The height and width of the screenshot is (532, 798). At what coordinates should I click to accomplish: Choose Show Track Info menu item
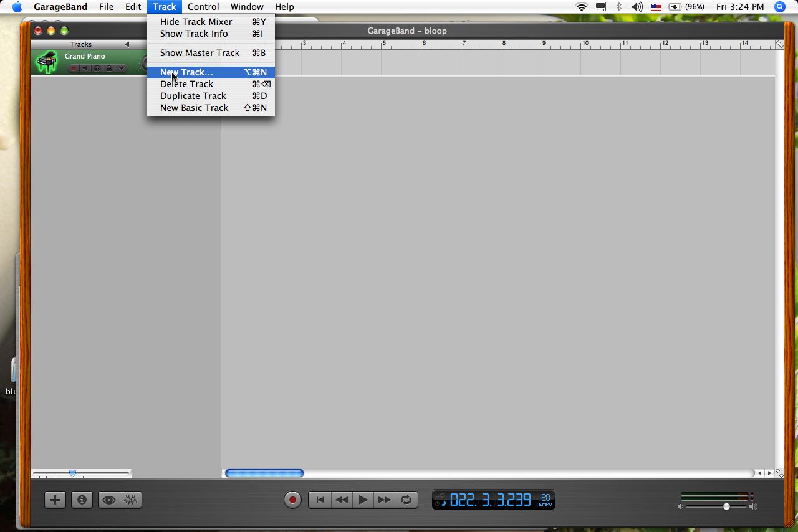pos(211,34)
